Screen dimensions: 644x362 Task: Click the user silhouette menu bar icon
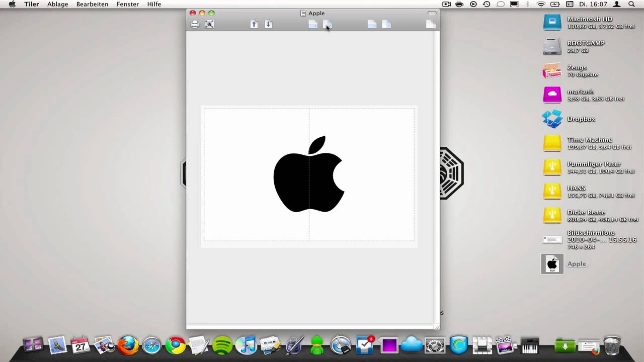click(x=617, y=4)
